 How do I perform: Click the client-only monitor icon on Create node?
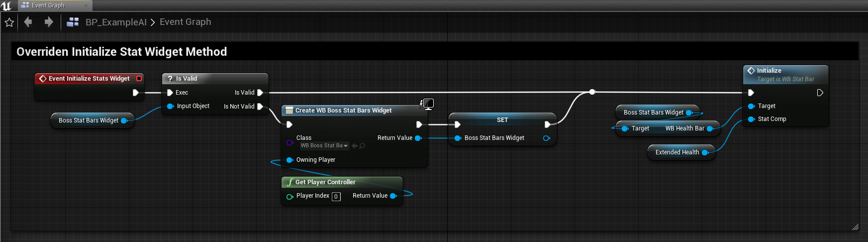[427, 104]
